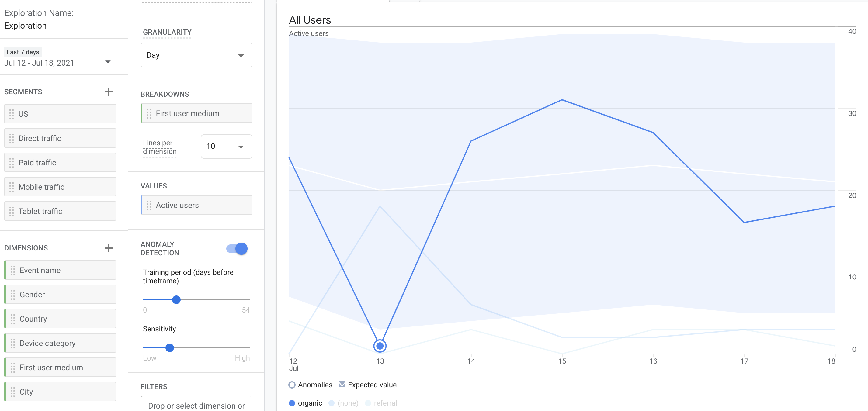Click the anomaly marker on July 13
The height and width of the screenshot is (411, 868).
click(380, 346)
